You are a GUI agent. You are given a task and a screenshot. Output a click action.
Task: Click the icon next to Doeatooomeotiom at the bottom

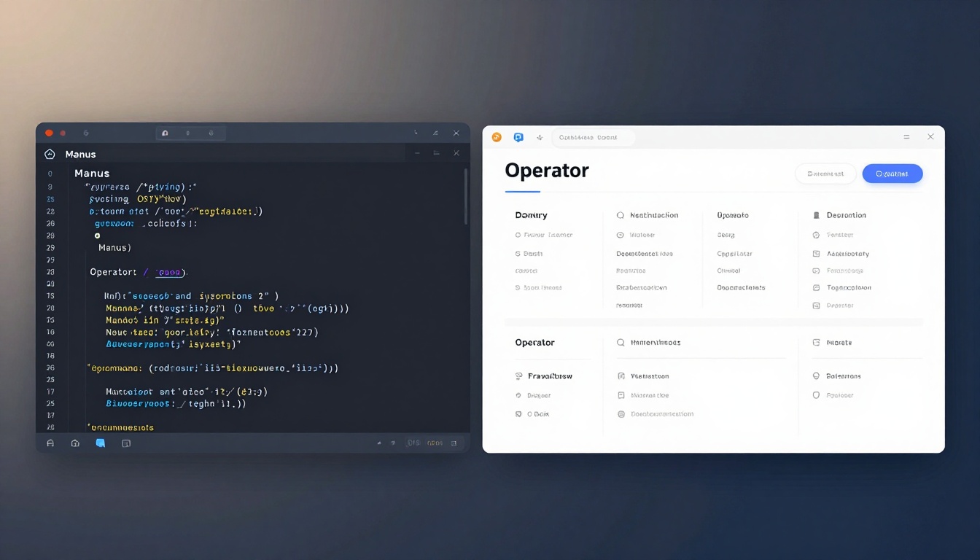621,414
